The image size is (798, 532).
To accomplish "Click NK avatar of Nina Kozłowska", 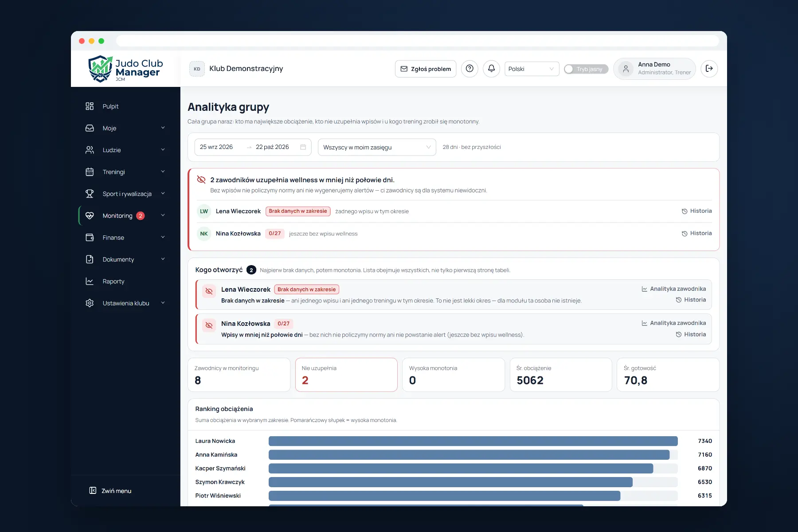I will [x=204, y=234].
